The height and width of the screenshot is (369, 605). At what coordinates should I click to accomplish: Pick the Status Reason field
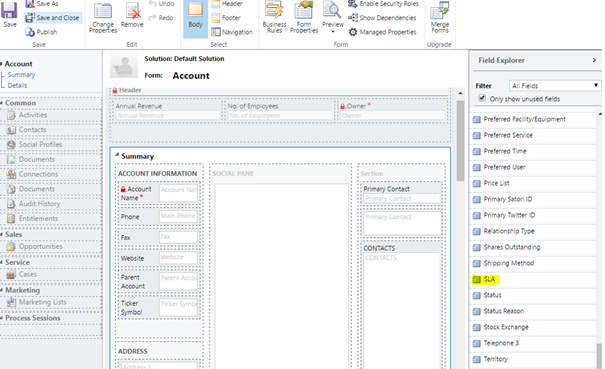[499, 311]
